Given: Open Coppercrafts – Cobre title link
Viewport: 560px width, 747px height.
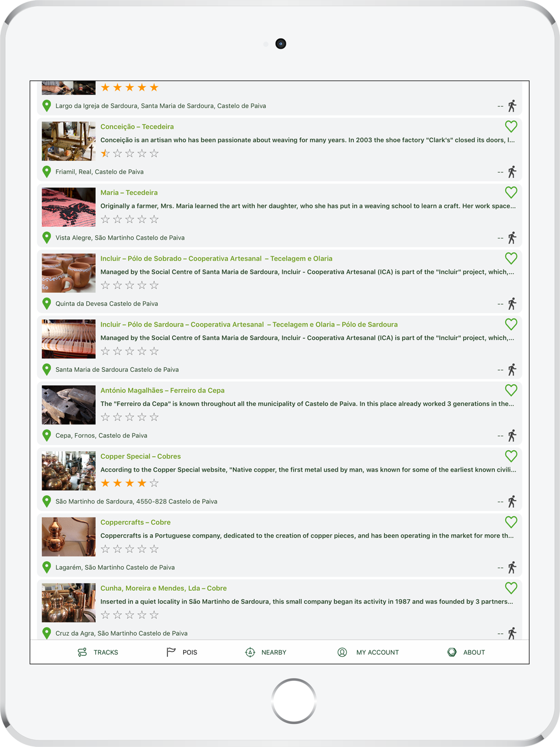Looking at the screenshot, I should [x=136, y=522].
